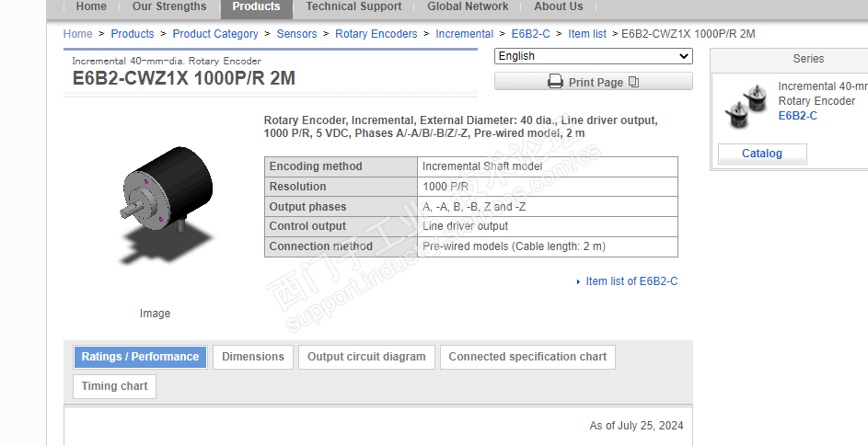Go to Products in the breadcrumb
This screenshot has width=868, height=446.
pyautogui.click(x=133, y=34)
